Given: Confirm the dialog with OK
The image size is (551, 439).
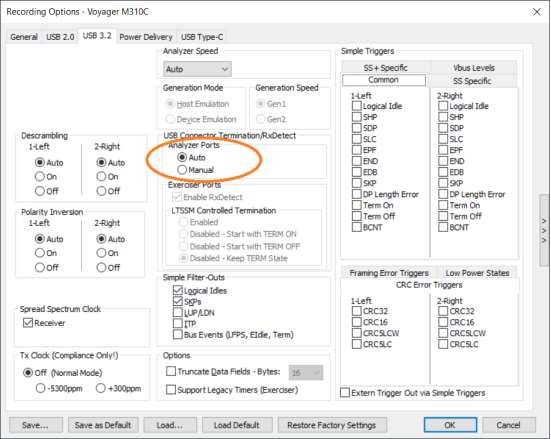Looking at the screenshot, I should [450, 425].
